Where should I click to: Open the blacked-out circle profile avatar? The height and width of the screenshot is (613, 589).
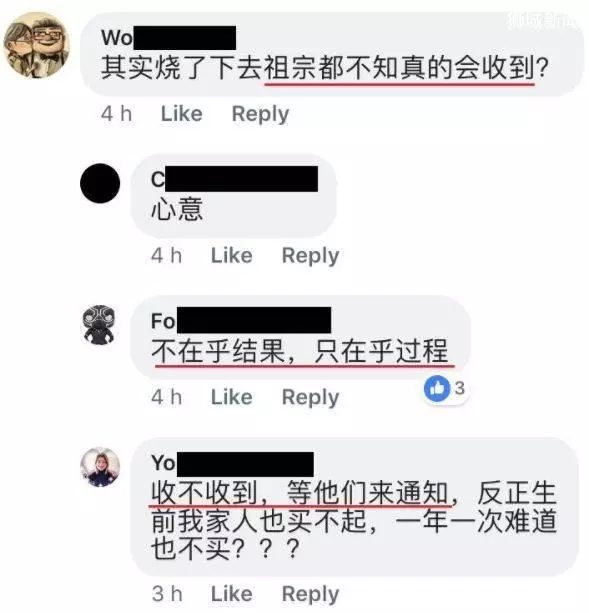[x=100, y=183]
